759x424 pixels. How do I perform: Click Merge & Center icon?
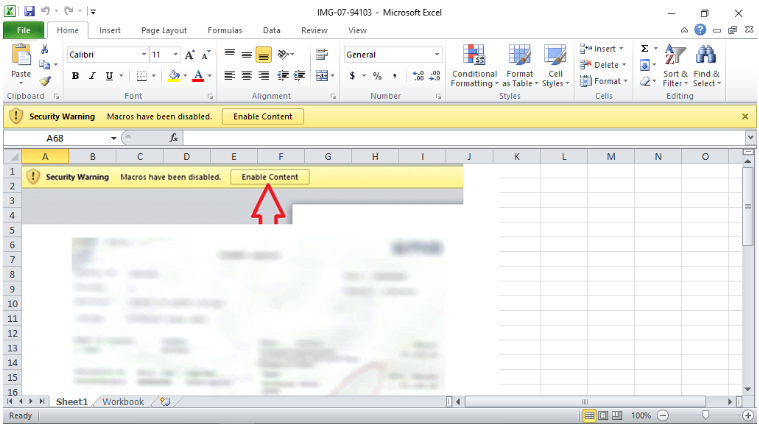(322, 76)
